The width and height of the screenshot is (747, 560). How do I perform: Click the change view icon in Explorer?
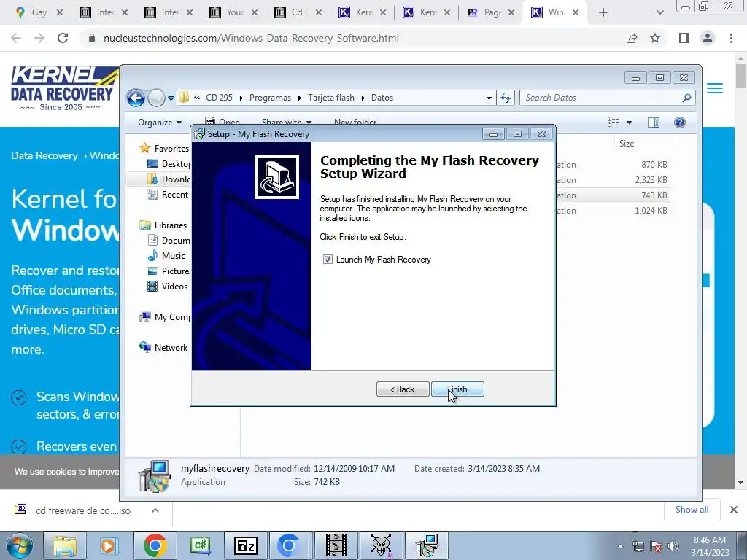pyautogui.click(x=613, y=122)
